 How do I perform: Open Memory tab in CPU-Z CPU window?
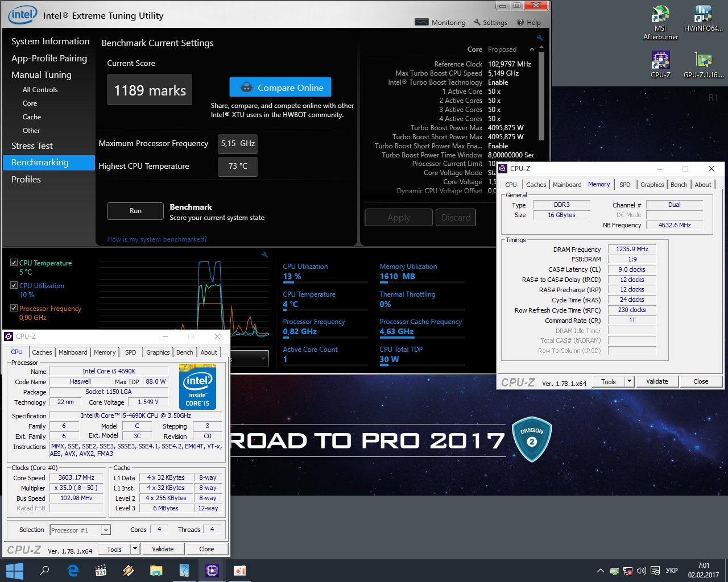(x=105, y=352)
